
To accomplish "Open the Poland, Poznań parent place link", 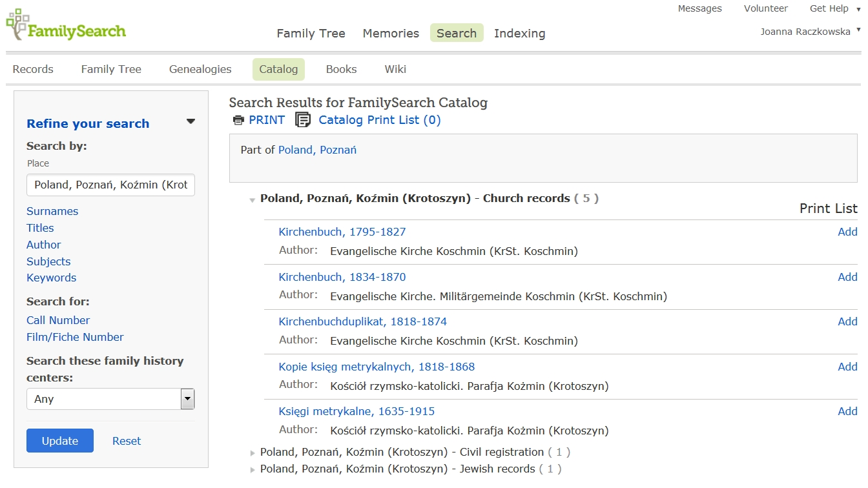I will pos(317,150).
